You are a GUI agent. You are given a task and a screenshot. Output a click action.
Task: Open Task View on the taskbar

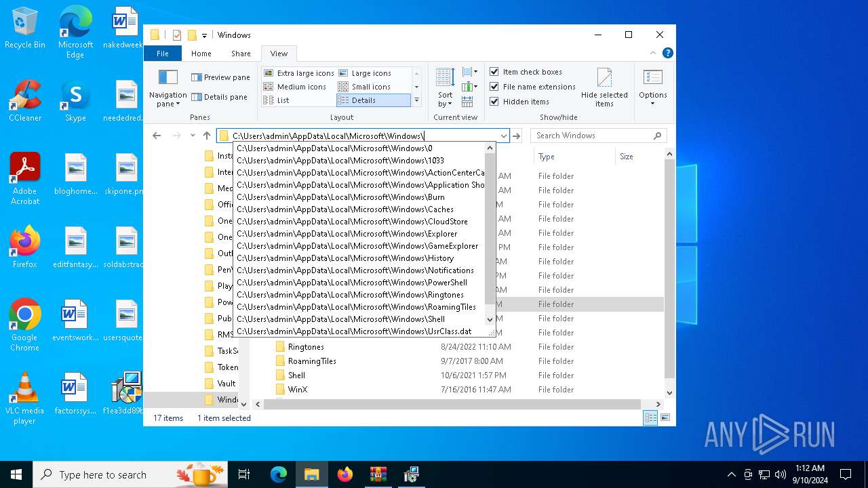click(x=244, y=474)
